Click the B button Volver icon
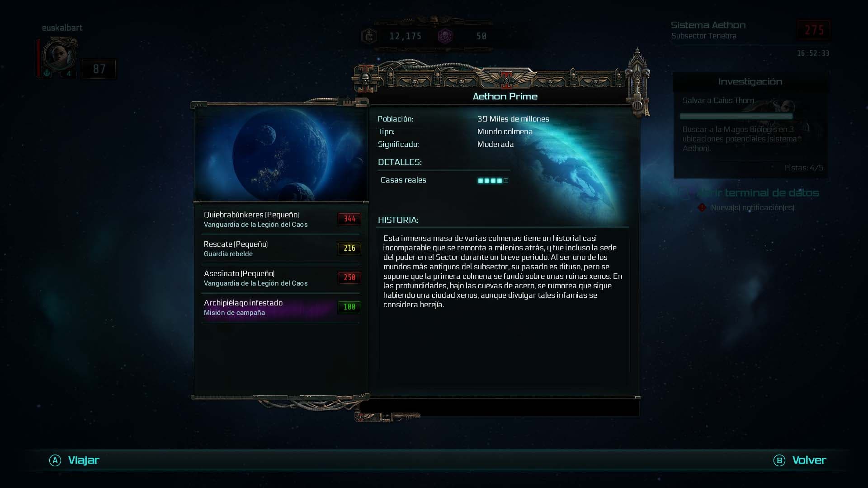This screenshot has height=488, width=868. (779, 460)
